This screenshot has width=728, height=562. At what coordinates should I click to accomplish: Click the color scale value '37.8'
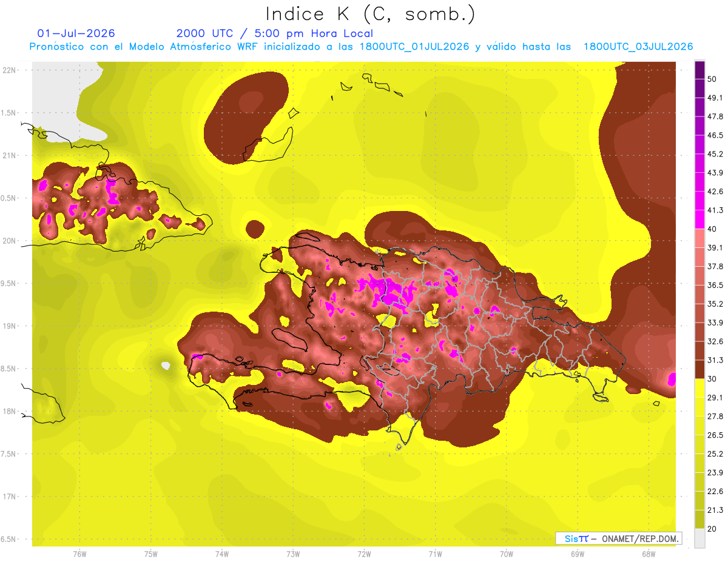pyautogui.click(x=715, y=266)
